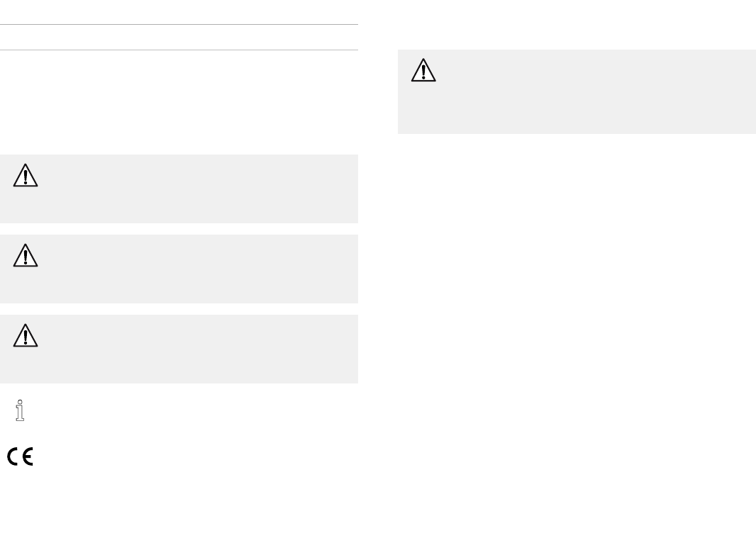Click the letter C of the CE mark

(13, 457)
